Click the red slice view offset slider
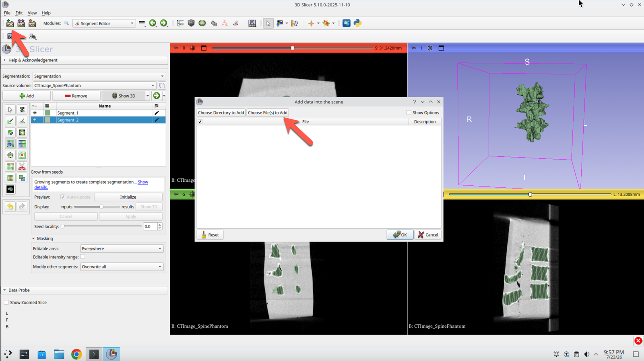This screenshot has height=361, width=644. (292, 48)
